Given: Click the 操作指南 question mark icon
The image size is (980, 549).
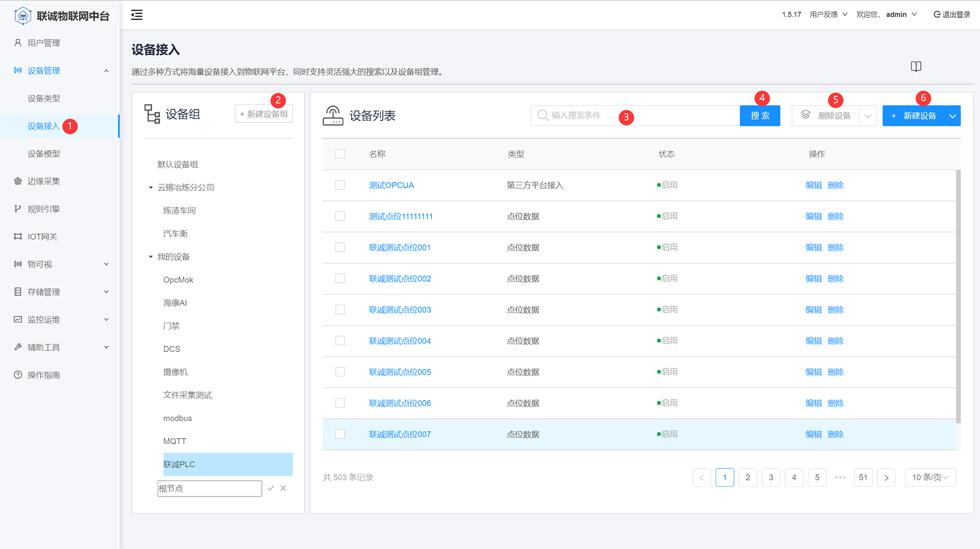Looking at the screenshot, I should [x=18, y=375].
